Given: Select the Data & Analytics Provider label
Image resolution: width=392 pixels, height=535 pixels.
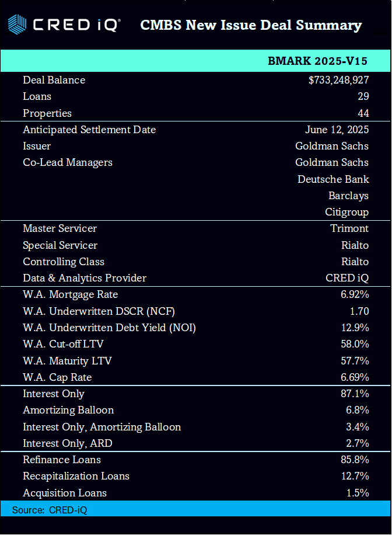Looking at the screenshot, I should [x=85, y=278].
